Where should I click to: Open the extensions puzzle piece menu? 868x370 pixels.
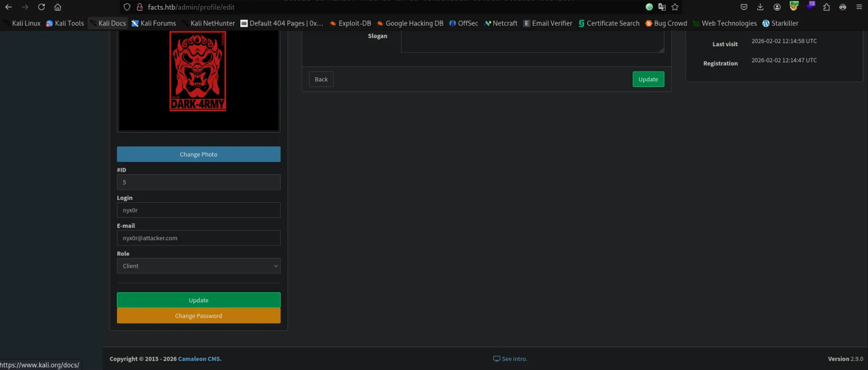(x=826, y=7)
